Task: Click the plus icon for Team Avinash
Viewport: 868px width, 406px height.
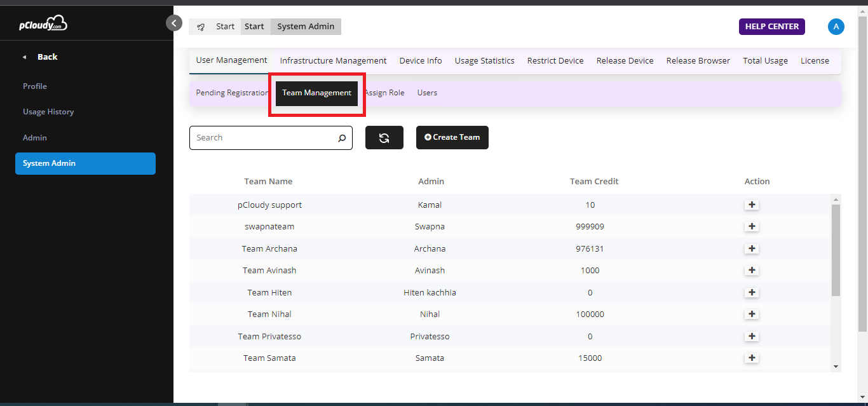Action: click(752, 271)
